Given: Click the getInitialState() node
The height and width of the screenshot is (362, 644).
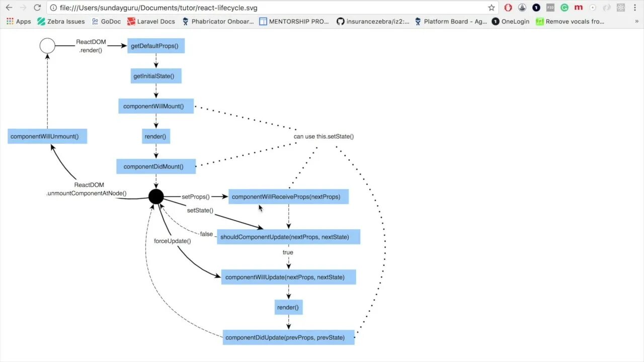Looking at the screenshot, I should pyautogui.click(x=156, y=76).
